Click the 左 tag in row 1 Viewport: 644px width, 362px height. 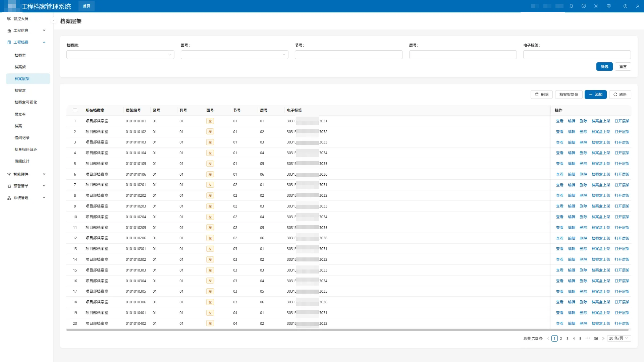pos(210,121)
